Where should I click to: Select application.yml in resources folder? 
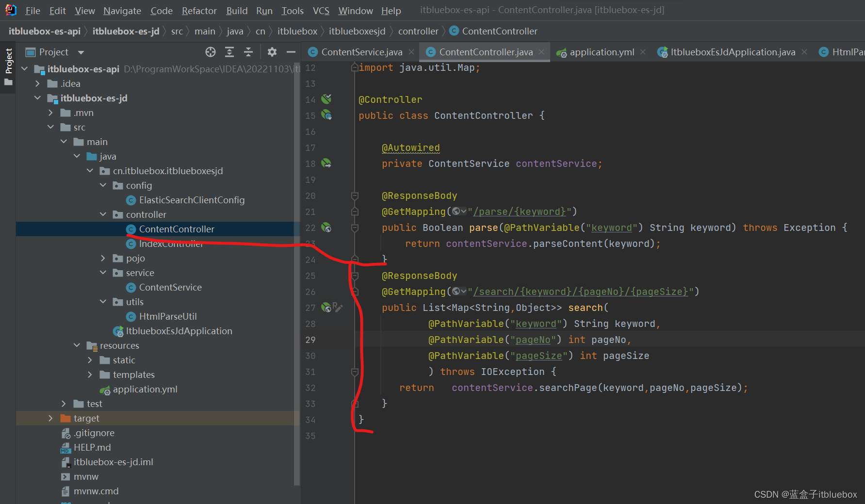point(145,389)
